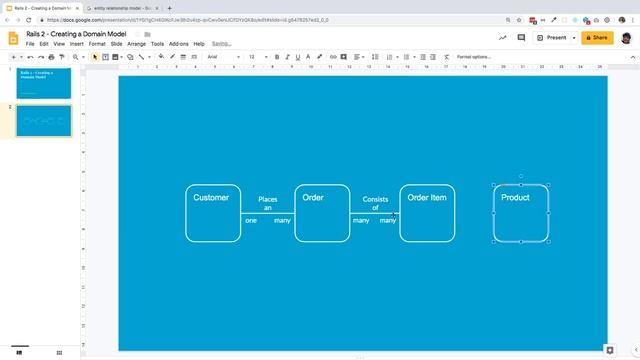Select slide 1 thumbnail in filmstrip

44,83
